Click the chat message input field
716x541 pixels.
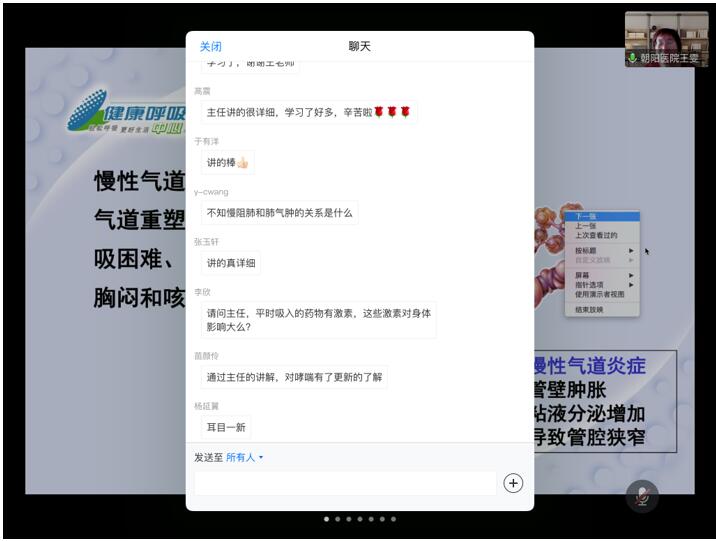345,483
